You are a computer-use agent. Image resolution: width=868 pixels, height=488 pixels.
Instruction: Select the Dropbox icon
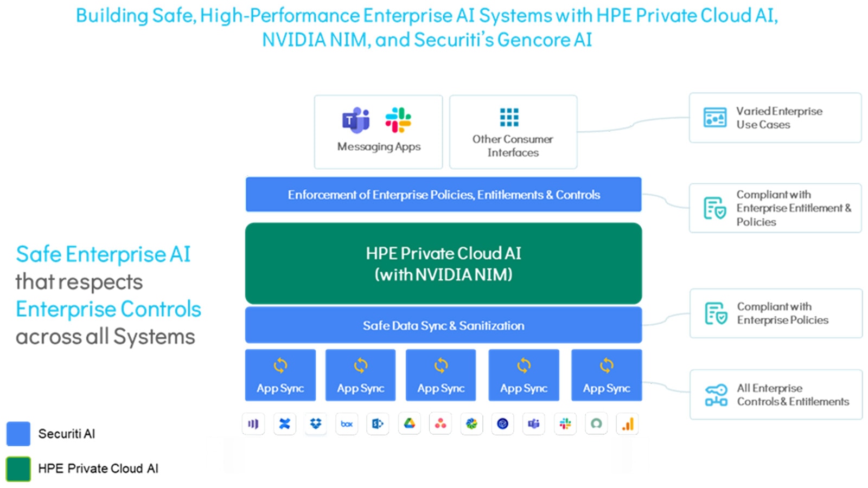[x=316, y=424]
